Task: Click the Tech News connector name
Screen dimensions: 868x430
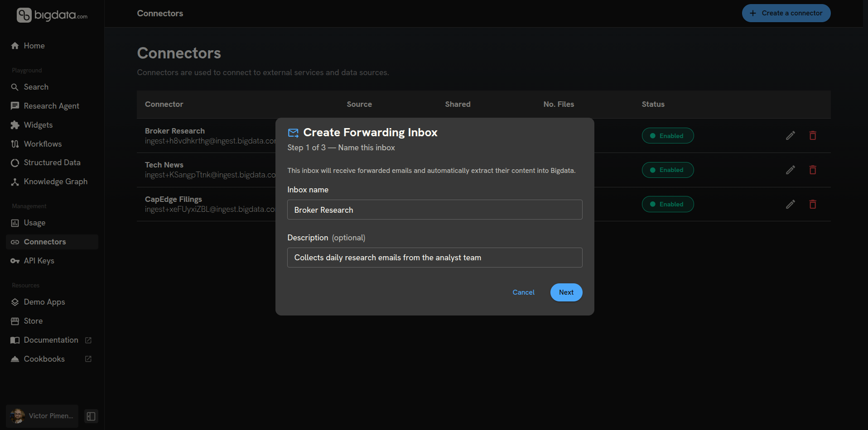Action: [164, 165]
